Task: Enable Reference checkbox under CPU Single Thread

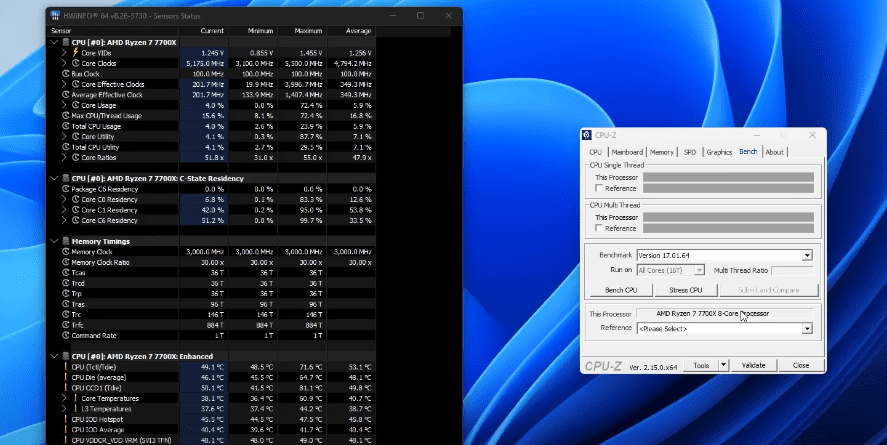Action: [599, 188]
